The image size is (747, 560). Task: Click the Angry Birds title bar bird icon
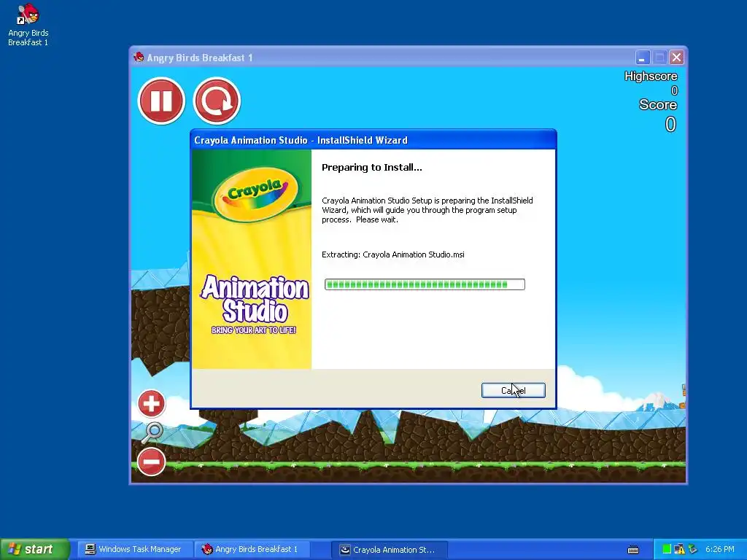coord(139,57)
